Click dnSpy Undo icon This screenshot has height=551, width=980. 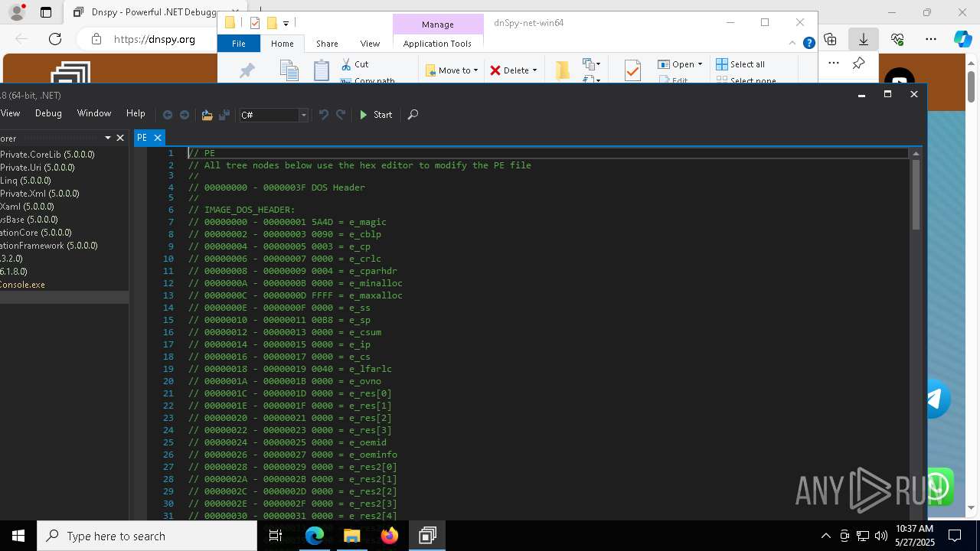(x=324, y=115)
